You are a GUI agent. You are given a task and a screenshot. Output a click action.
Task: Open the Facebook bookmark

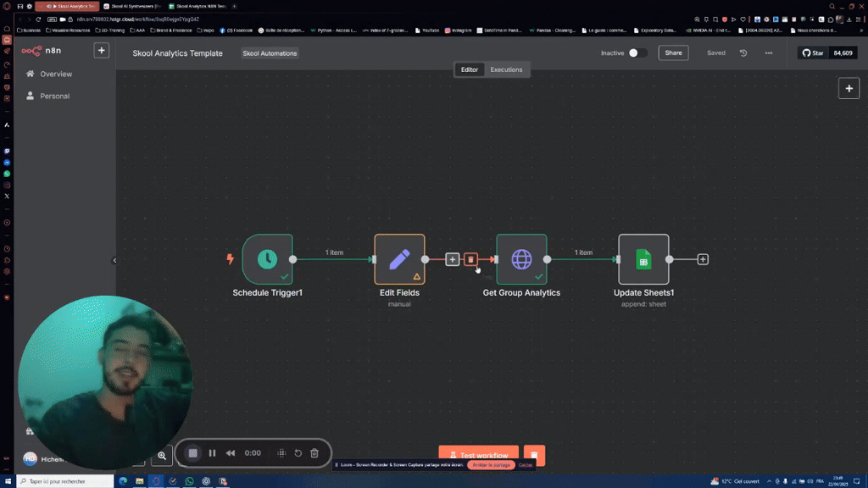coord(236,30)
